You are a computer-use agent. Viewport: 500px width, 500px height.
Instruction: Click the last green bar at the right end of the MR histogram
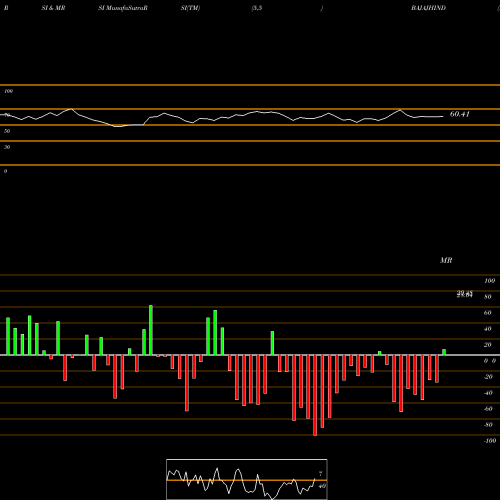(x=444, y=352)
